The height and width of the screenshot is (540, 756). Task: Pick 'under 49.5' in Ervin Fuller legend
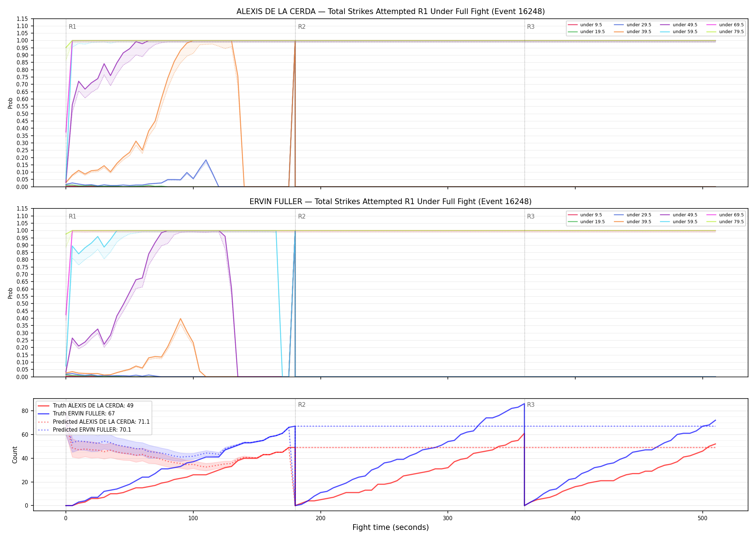pyautogui.click(x=679, y=215)
